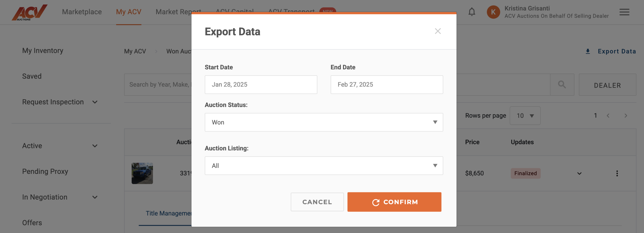
Task: Open the End Date field
Action: click(x=386, y=84)
